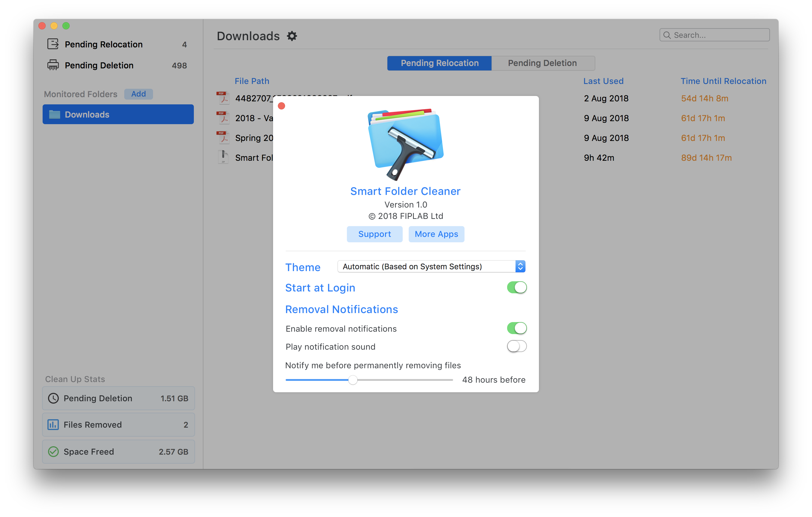Click the Add monitored folder button
812x517 pixels.
tap(139, 94)
